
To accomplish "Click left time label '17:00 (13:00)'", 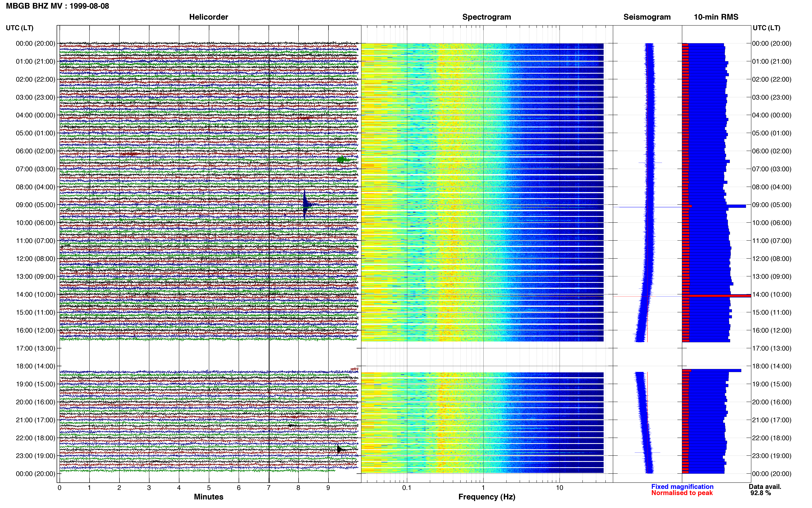I will (x=36, y=348).
